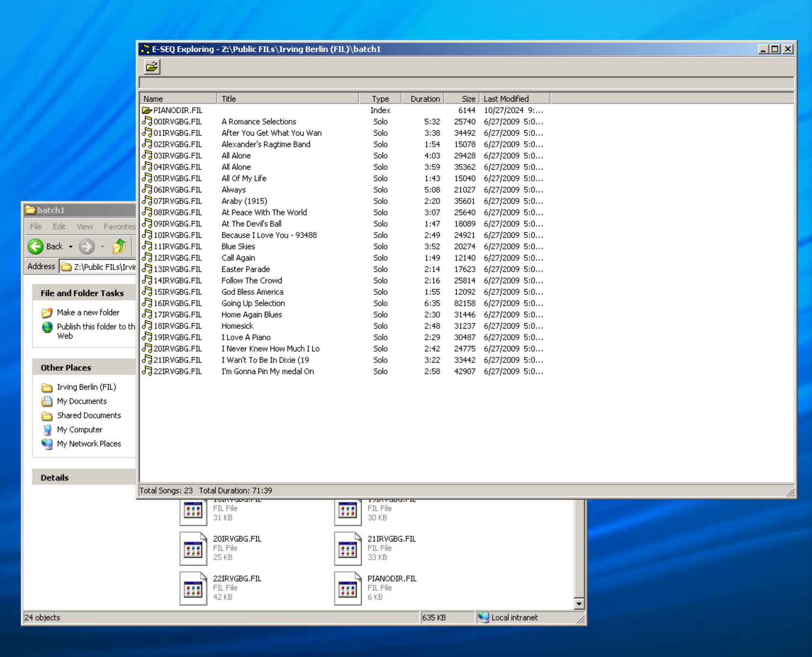Click the E-SEQ Exploring title bar app icon
The width and height of the screenshot is (812, 657).
click(x=145, y=49)
